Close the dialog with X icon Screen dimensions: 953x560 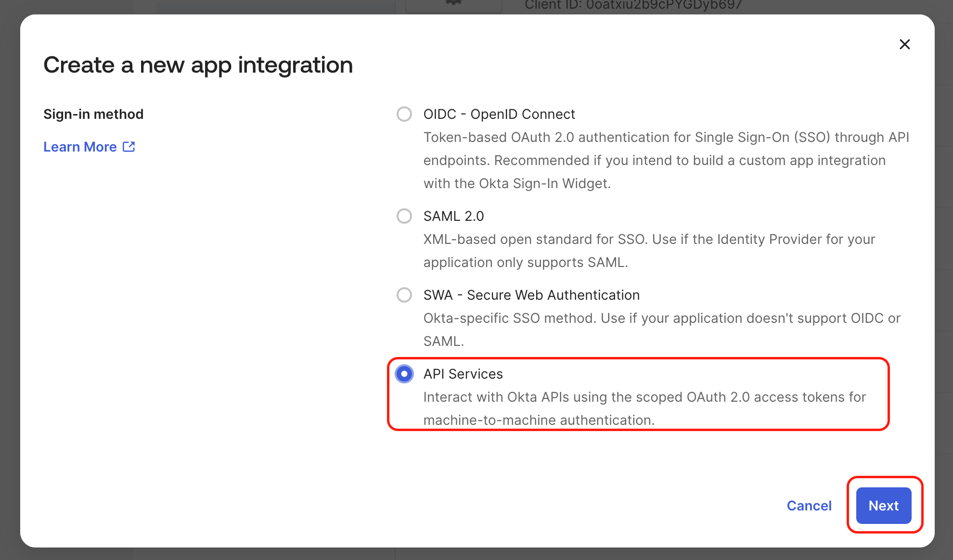tap(904, 44)
